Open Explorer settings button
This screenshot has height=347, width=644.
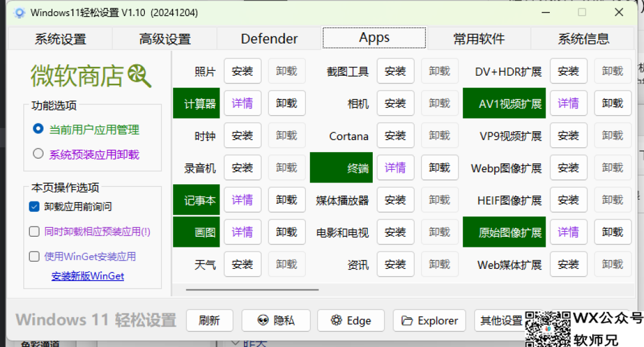click(429, 320)
